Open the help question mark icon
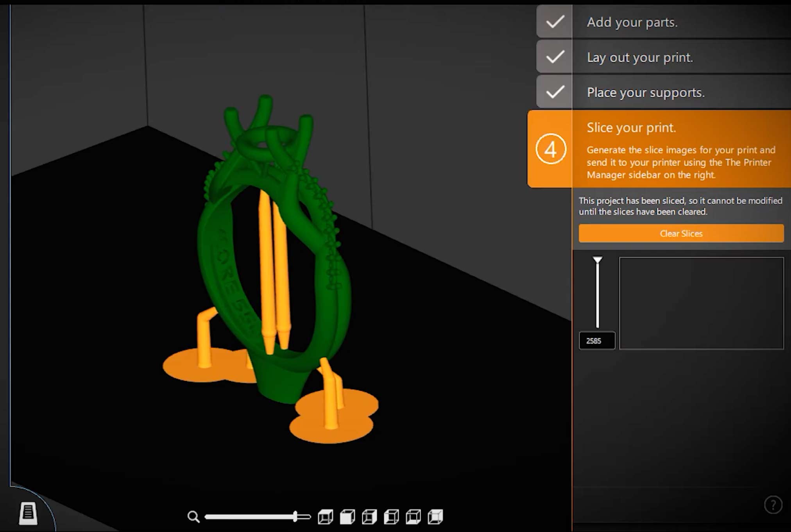The height and width of the screenshot is (532, 791). [x=773, y=505]
